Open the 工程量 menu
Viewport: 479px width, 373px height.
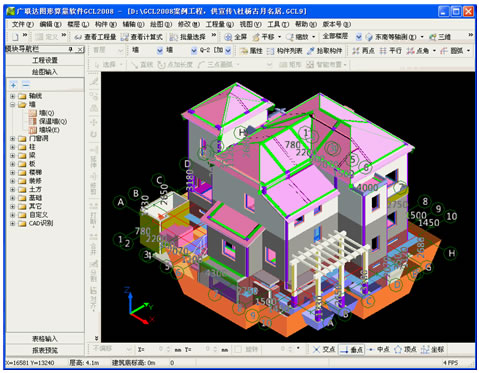point(220,24)
